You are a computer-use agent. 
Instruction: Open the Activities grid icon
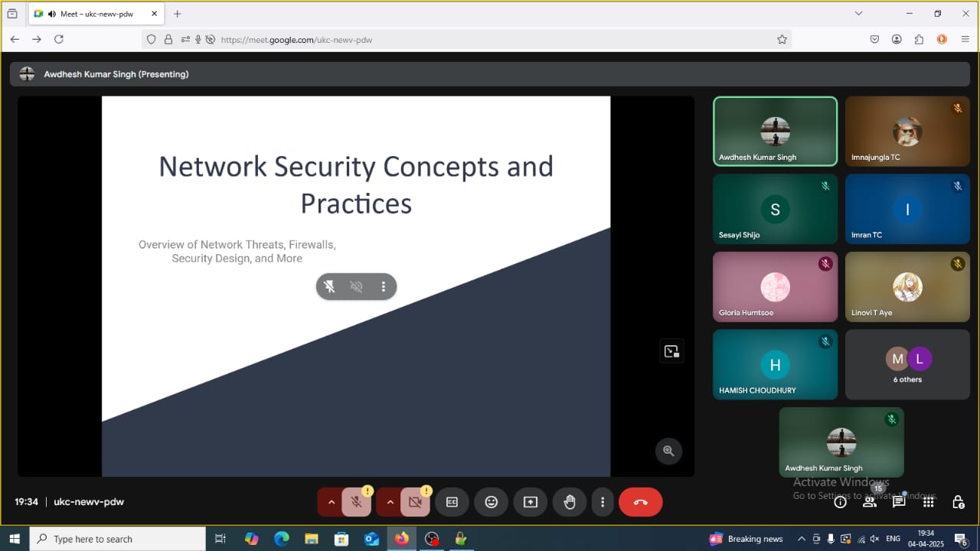tap(928, 502)
